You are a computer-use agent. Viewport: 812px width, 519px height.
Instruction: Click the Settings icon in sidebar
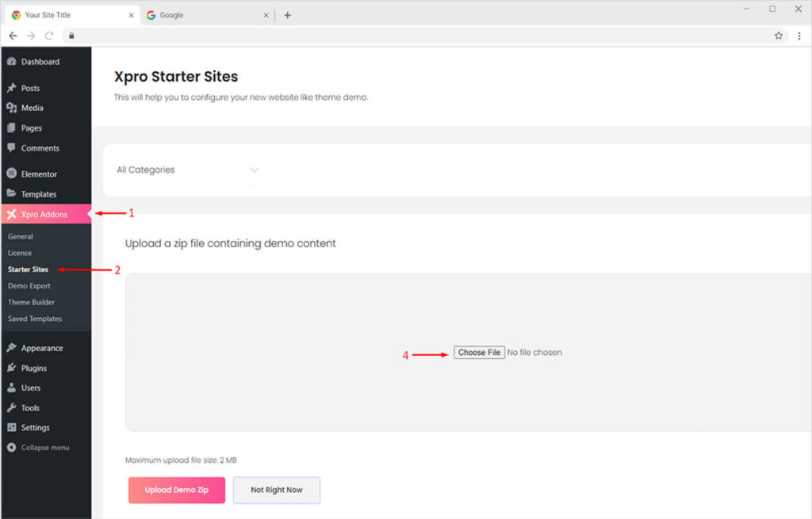(11, 427)
